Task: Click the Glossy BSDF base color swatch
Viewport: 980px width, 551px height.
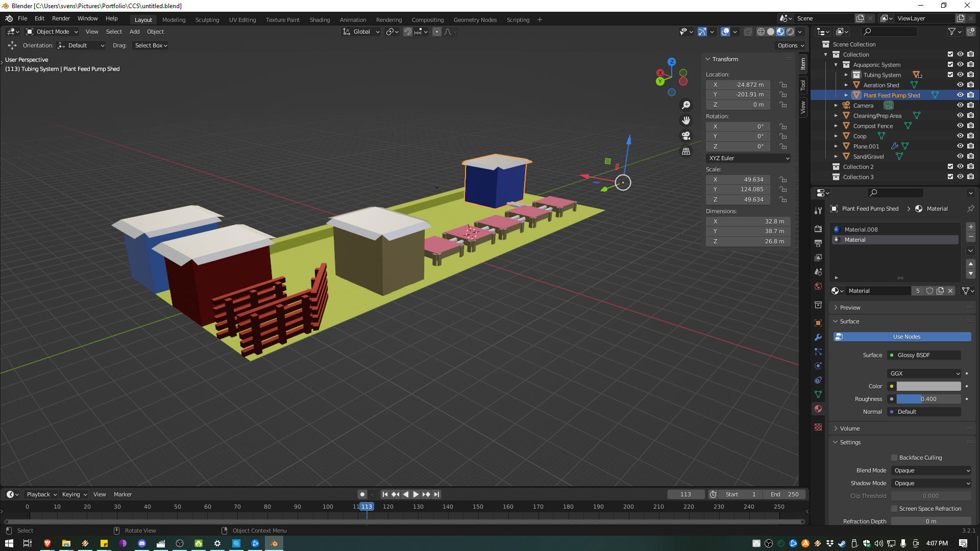Action: [x=928, y=386]
